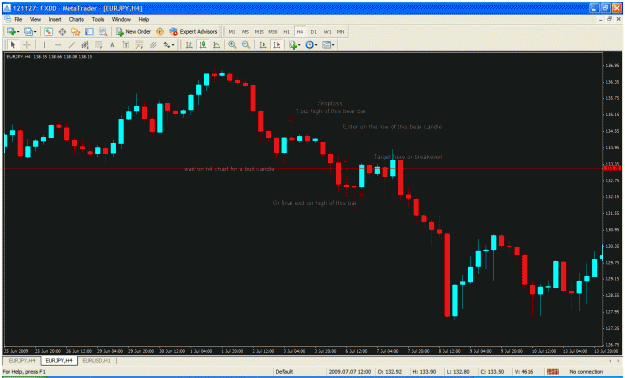Toggle Chart Shift button

tap(276, 45)
